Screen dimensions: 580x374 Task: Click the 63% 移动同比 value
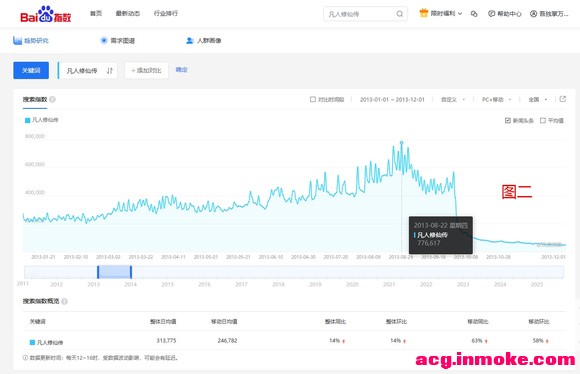pos(477,340)
